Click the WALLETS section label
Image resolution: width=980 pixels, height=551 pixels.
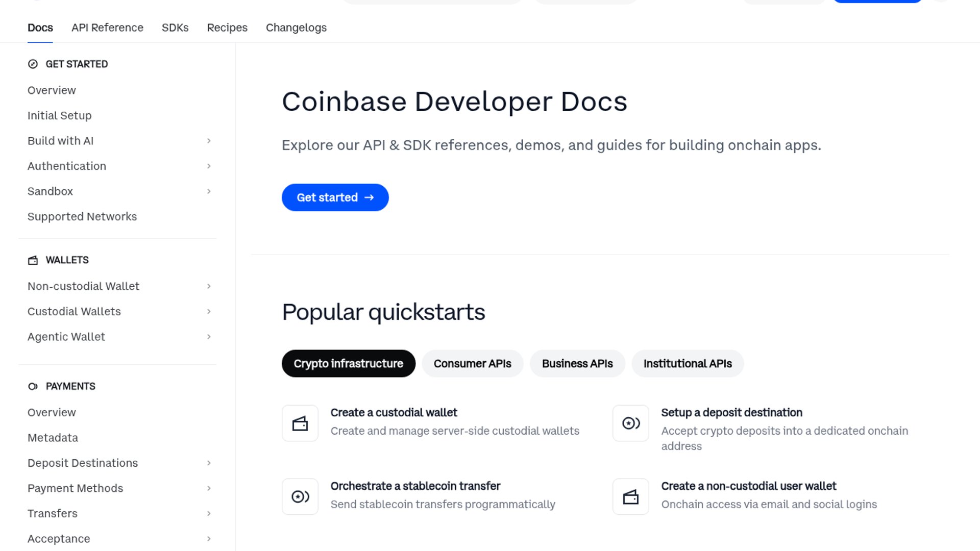67,260
